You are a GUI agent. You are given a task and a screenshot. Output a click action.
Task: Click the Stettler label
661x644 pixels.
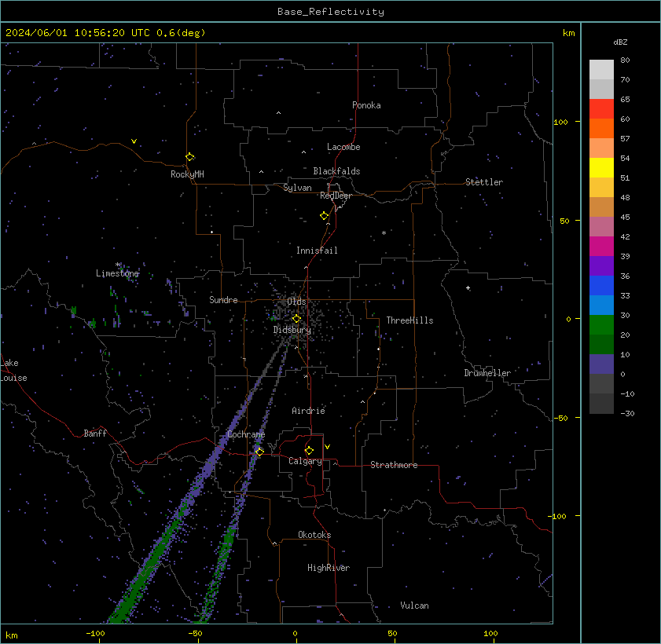point(484,182)
